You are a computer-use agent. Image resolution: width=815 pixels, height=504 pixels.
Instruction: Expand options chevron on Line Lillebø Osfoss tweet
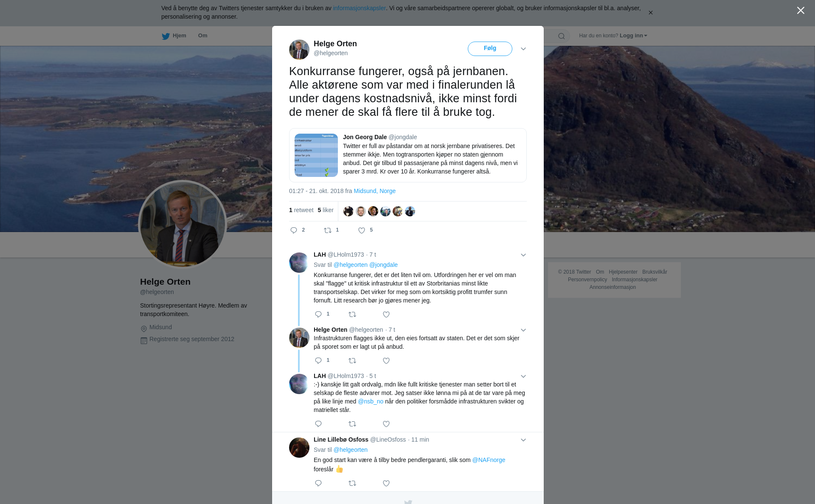coord(523,440)
